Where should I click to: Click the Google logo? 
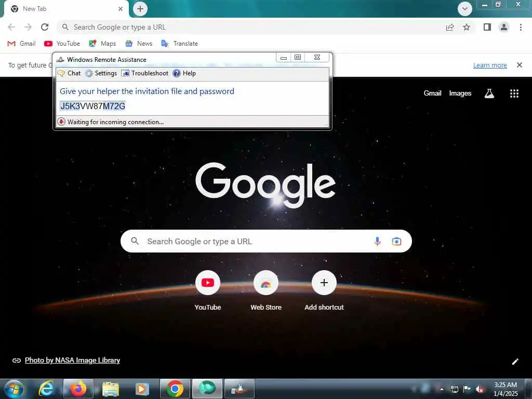[265, 185]
